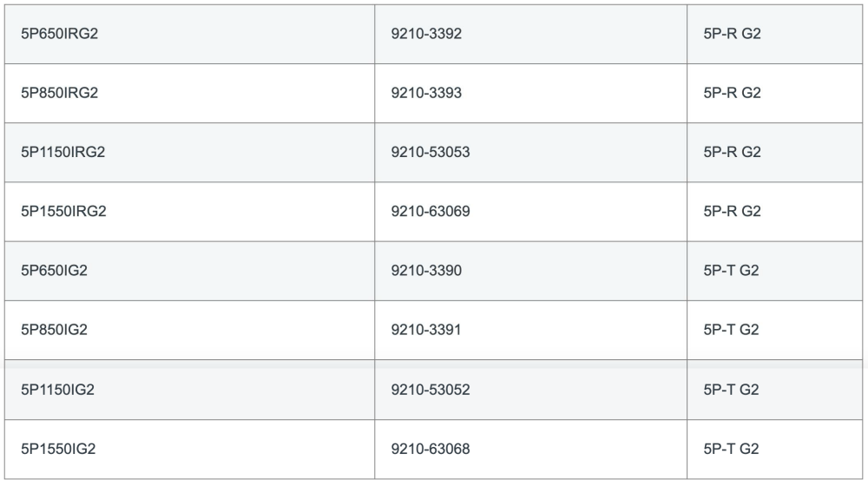Select part number 9210-3390

coord(426,271)
